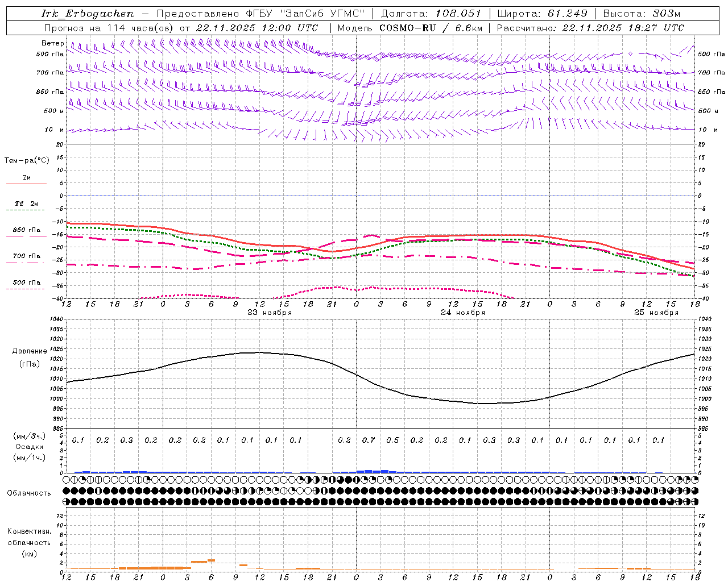Click the 'Td 2м' legend label
The height and width of the screenshot is (582, 728).
[x=27, y=203]
